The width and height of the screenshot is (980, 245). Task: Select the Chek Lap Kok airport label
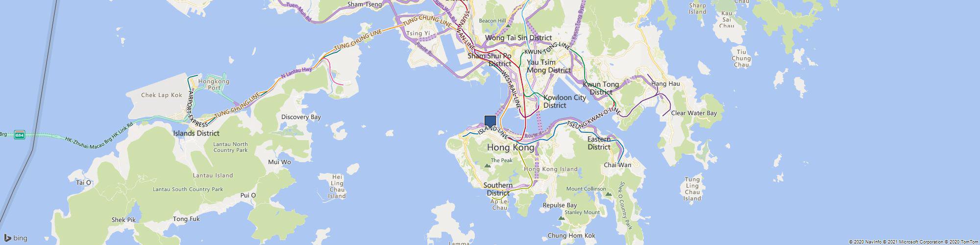(161, 95)
